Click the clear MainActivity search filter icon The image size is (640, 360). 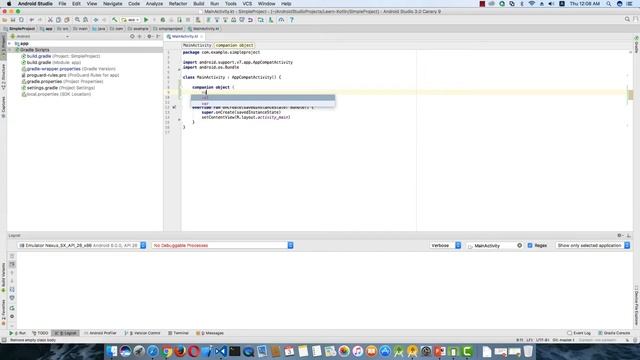pyautogui.click(x=519, y=246)
